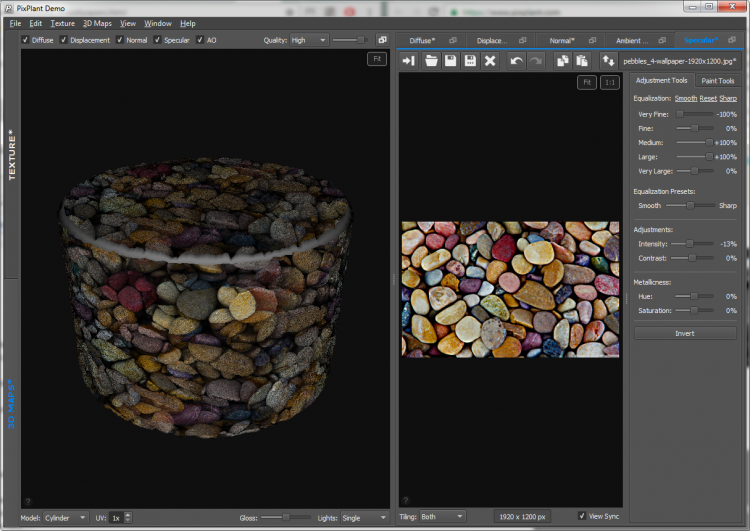Open the Lights dropdown set to Single
This screenshot has width=750, height=531.
pyautogui.click(x=364, y=517)
